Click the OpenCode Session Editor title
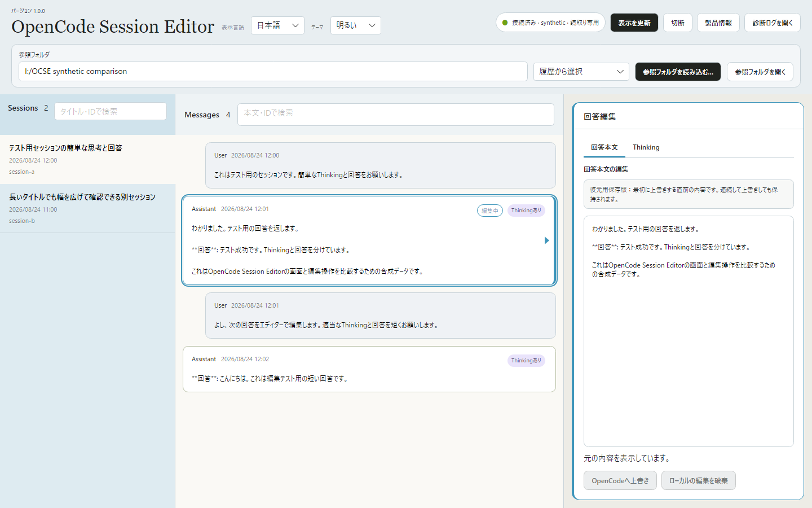The width and height of the screenshot is (812, 508). pos(113,27)
